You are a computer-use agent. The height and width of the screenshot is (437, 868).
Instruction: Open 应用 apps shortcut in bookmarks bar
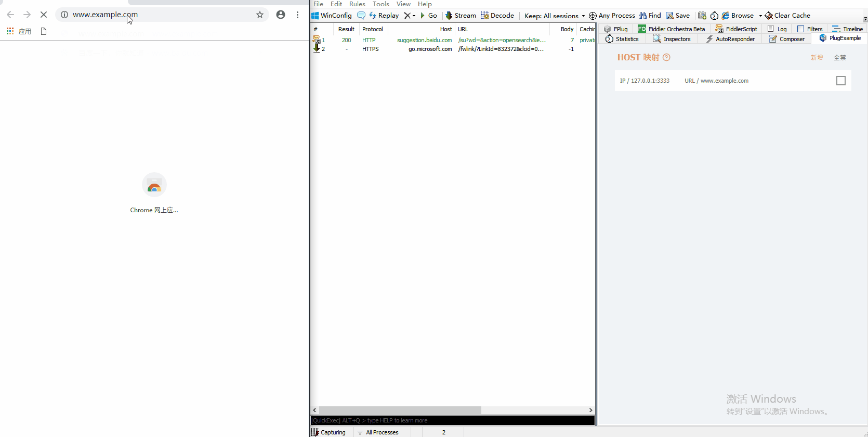point(19,31)
